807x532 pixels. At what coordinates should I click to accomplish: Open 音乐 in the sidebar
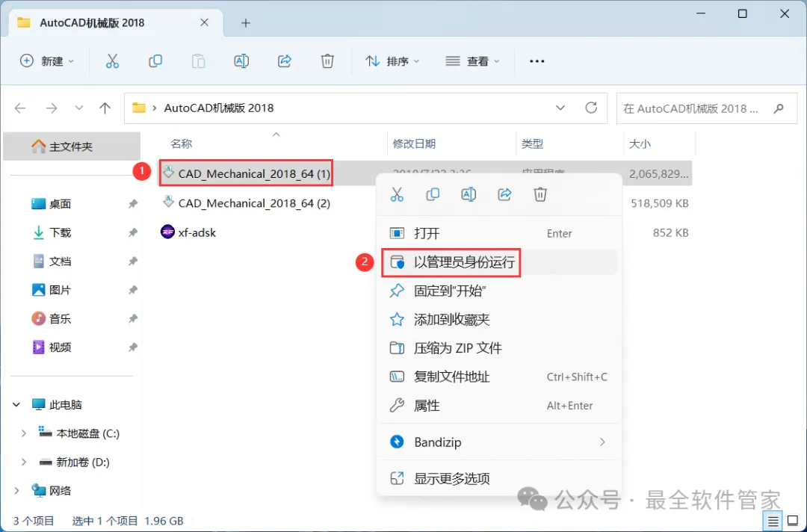(61, 319)
